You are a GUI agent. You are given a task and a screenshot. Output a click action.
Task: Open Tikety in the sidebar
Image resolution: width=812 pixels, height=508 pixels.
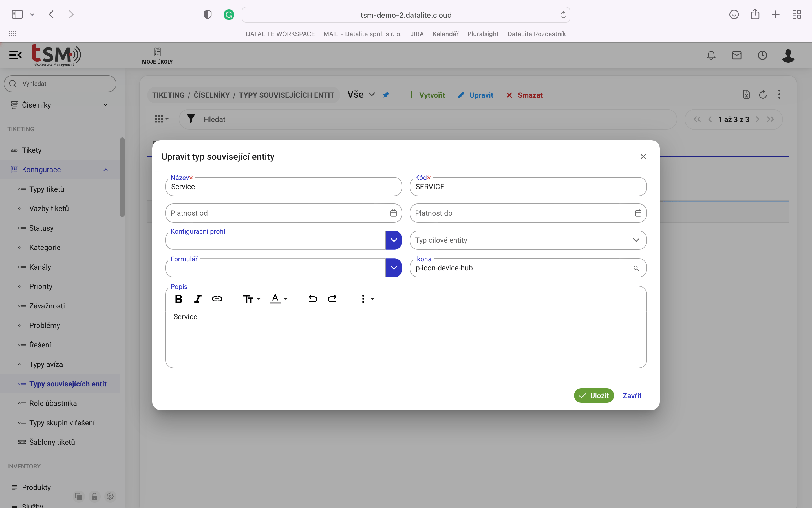click(x=60, y=150)
